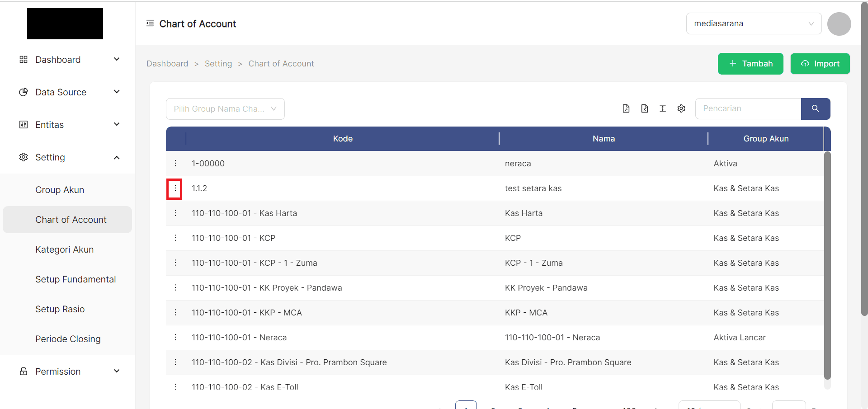Click the row height adjustment icon

coord(663,108)
